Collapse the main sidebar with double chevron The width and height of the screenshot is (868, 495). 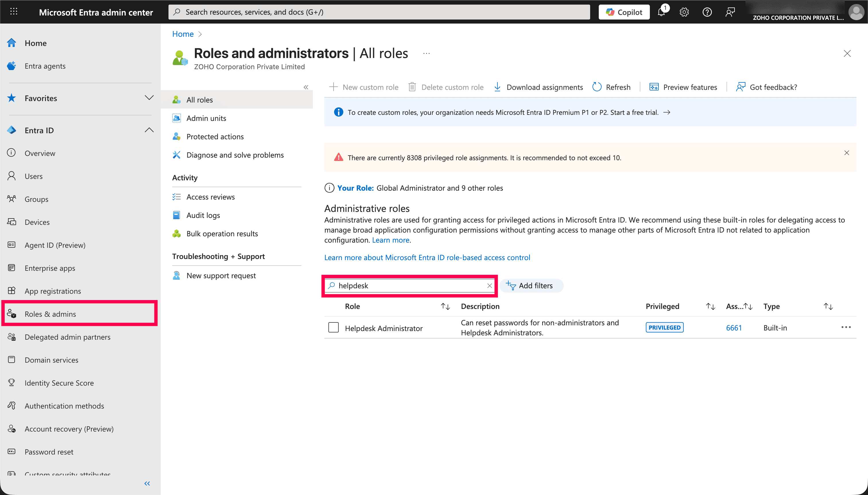[147, 484]
